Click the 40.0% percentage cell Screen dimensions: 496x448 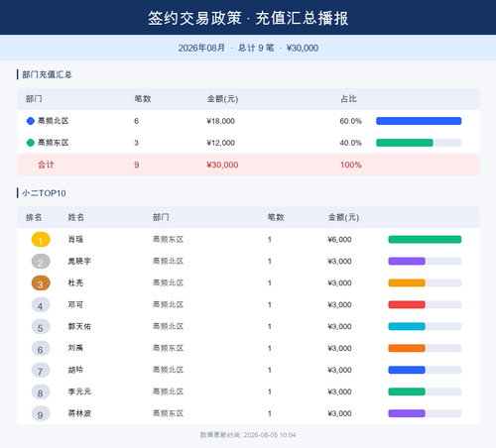point(351,143)
